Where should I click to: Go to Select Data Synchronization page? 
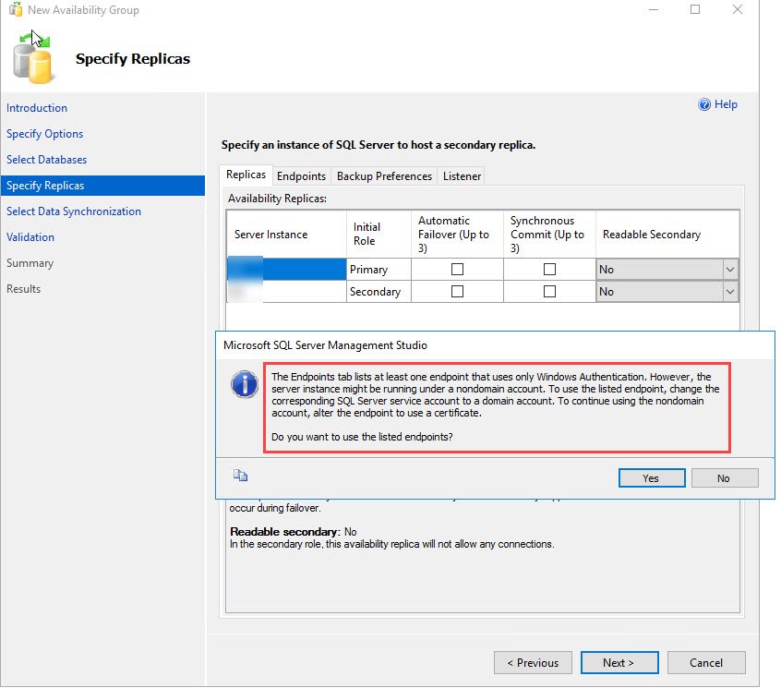pos(74,211)
